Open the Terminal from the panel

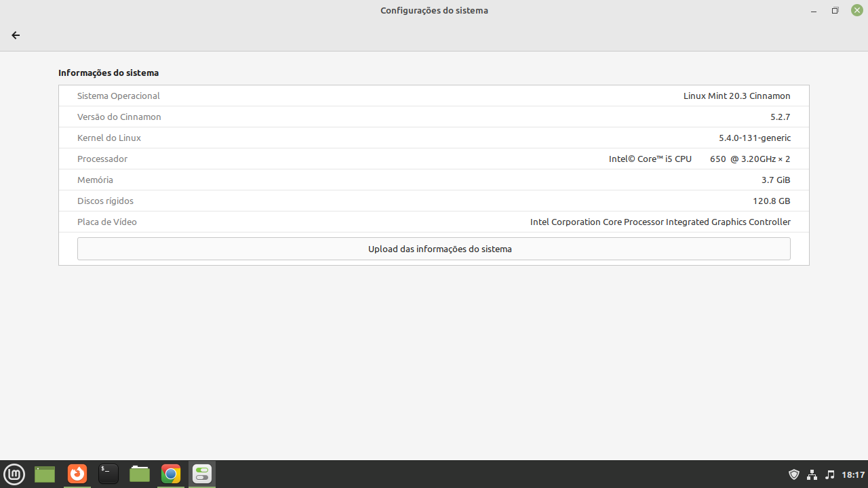[x=108, y=474]
